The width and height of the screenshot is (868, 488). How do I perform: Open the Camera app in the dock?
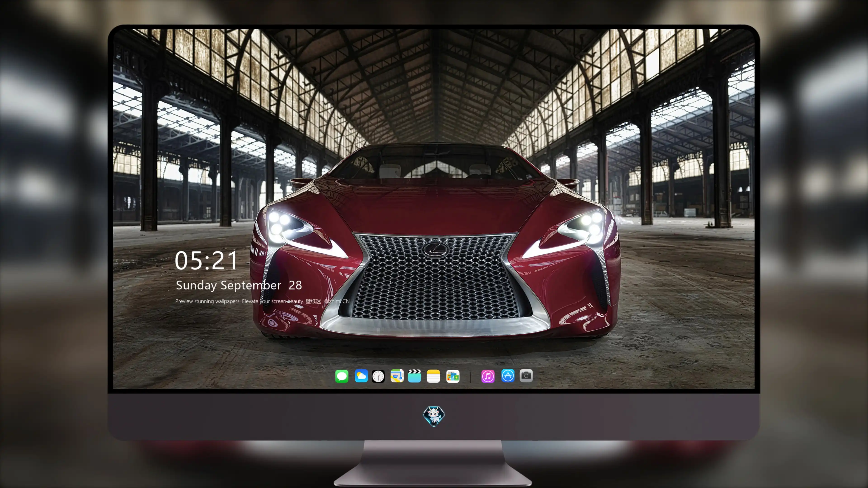pyautogui.click(x=526, y=375)
